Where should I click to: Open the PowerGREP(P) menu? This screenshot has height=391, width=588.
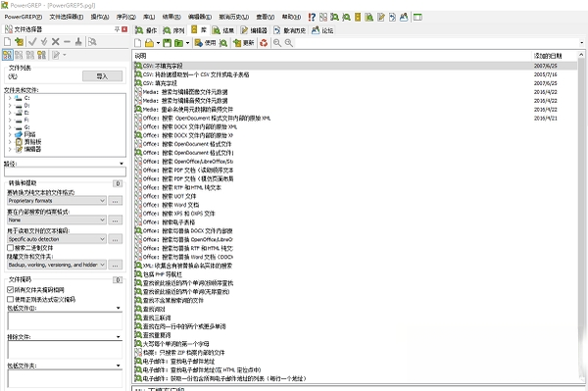click(x=24, y=17)
